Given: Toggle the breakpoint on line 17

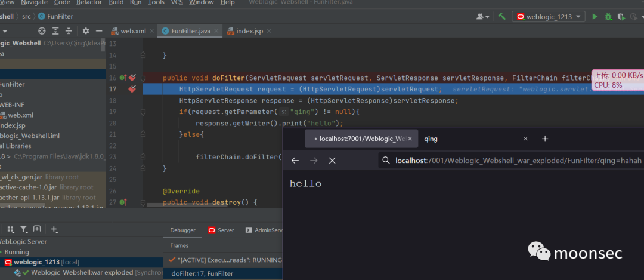Looking at the screenshot, I should tap(132, 88).
